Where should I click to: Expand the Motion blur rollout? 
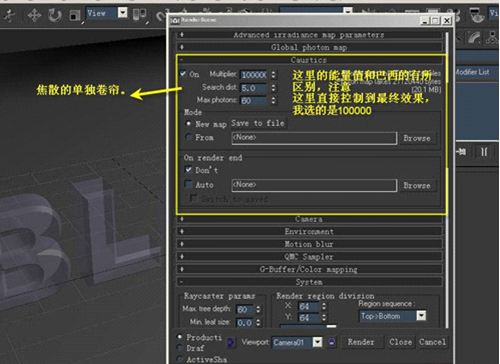(309, 244)
